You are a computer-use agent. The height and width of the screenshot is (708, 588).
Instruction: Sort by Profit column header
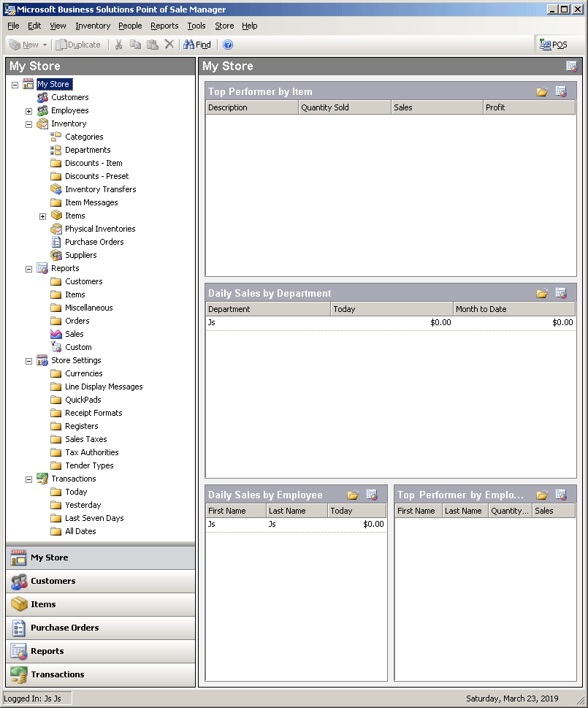click(529, 107)
